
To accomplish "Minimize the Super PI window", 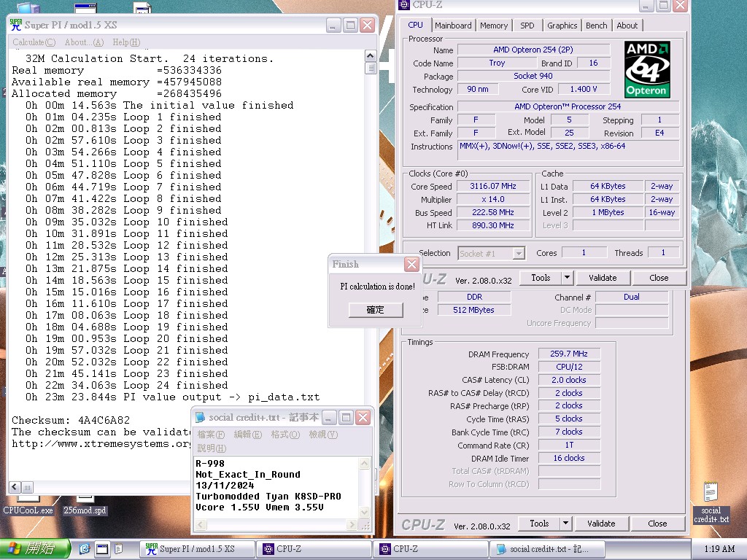I will pos(333,26).
